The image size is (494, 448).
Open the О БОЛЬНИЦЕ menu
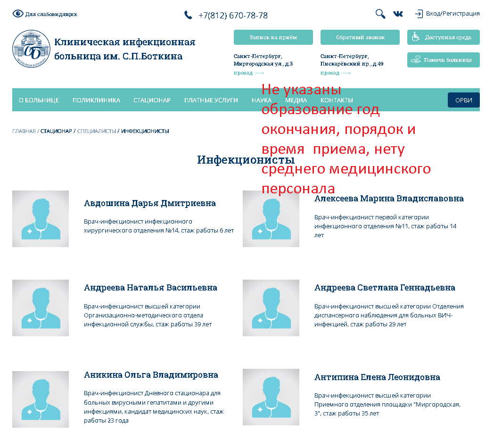[x=39, y=100]
